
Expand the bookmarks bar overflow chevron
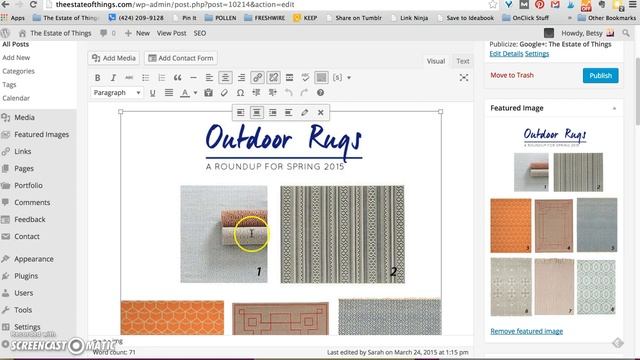pyautogui.click(x=569, y=18)
